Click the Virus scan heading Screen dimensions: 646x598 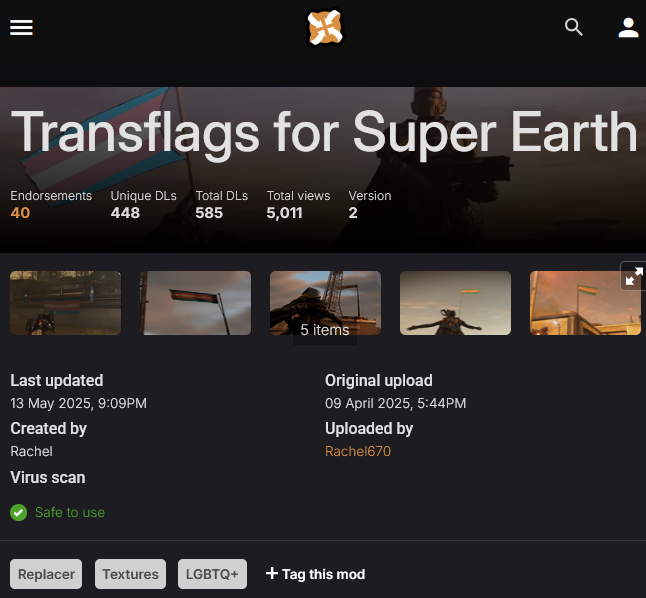[x=48, y=478]
